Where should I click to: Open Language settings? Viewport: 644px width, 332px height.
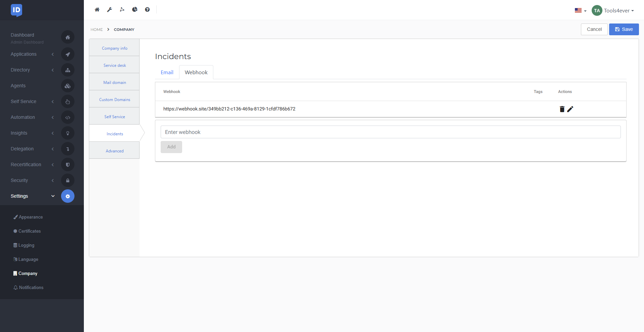(x=26, y=259)
